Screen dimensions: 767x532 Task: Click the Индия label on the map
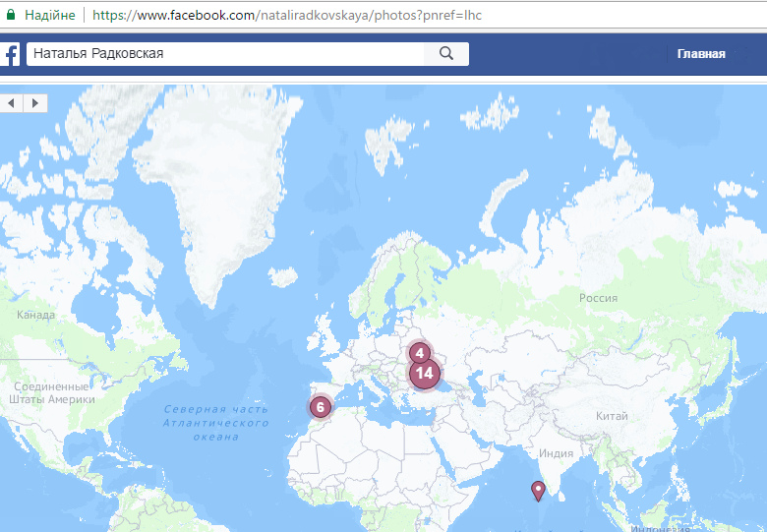coord(557,453)
